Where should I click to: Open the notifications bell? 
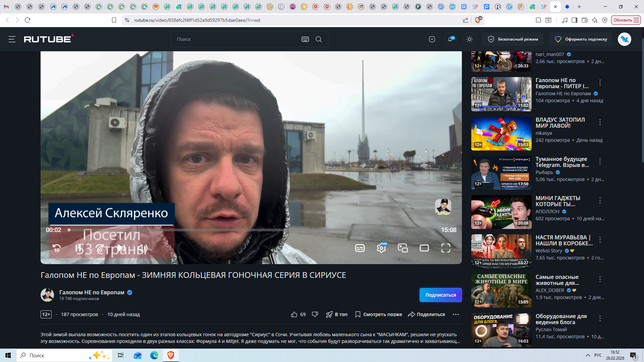tap(450, 39)
